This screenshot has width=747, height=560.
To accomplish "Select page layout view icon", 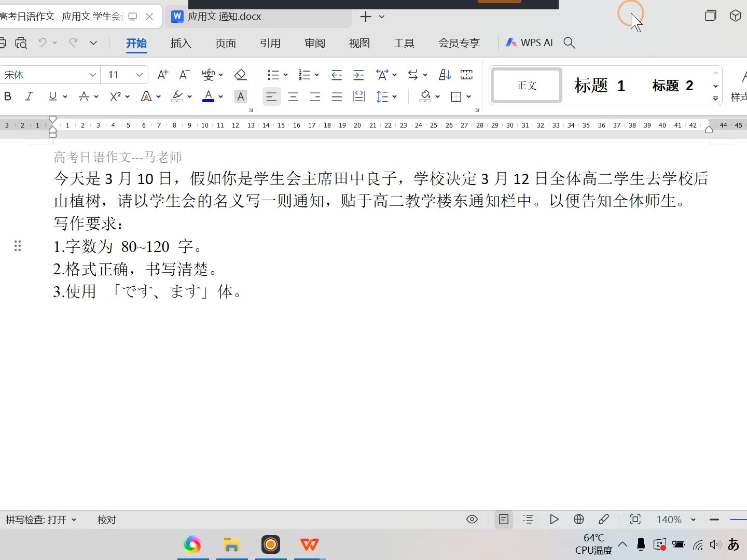I will tap(503, 519).
